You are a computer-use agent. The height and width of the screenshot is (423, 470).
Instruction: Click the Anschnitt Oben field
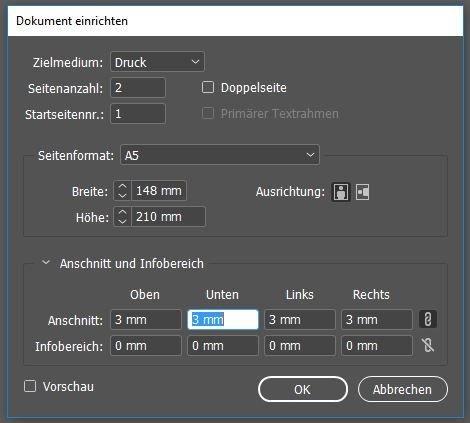(x=146, y=320)
